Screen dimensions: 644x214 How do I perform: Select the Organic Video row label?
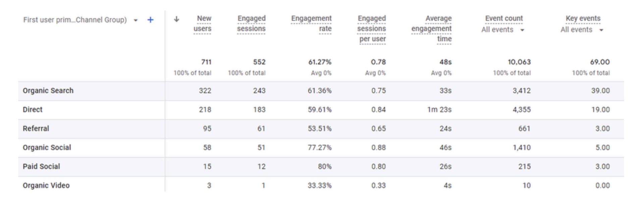[x=46, y=185]
